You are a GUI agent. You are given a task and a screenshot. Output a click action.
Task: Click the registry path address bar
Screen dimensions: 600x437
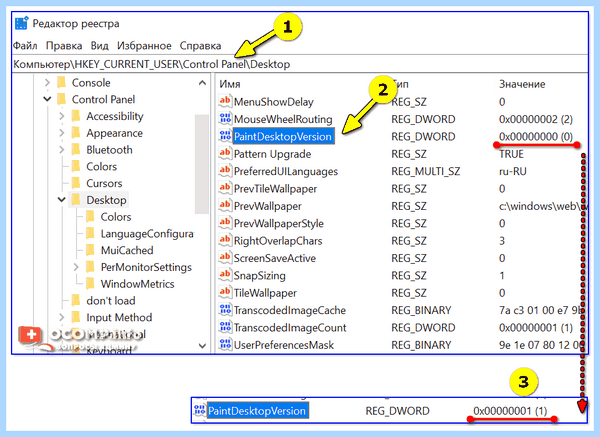tap(300, 64)
